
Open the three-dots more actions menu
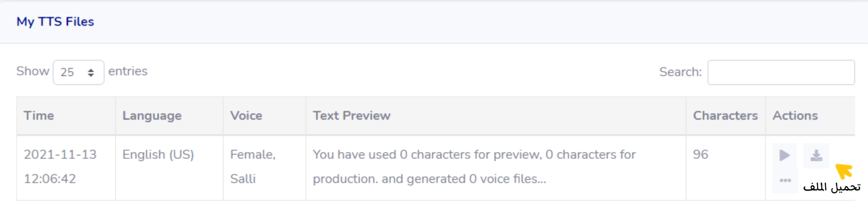pyautogui.click(x=785, y=181)
